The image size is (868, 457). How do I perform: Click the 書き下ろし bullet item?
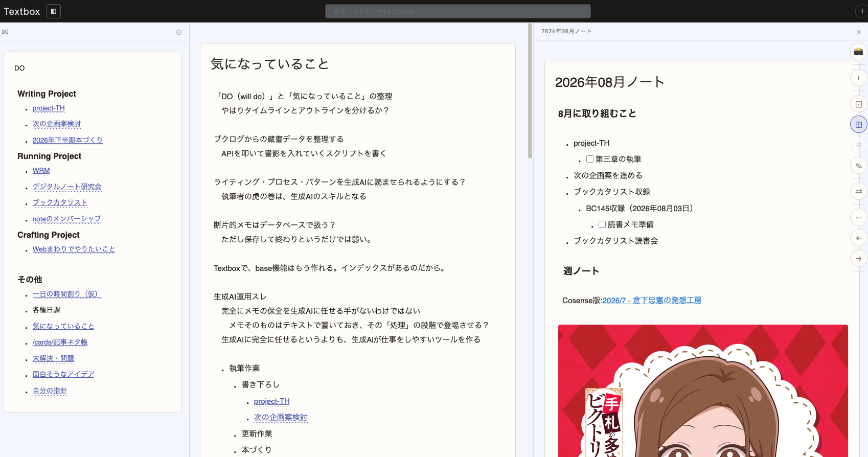point(260,384)
